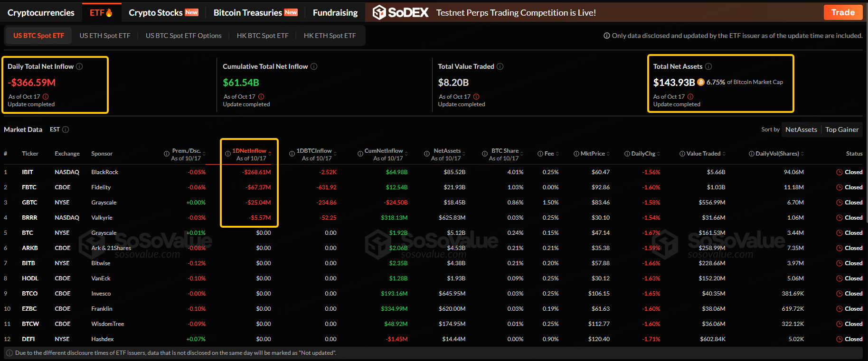
Task: Click the info icon on the 1DBTCInflow column
Action: coord(292,154)
